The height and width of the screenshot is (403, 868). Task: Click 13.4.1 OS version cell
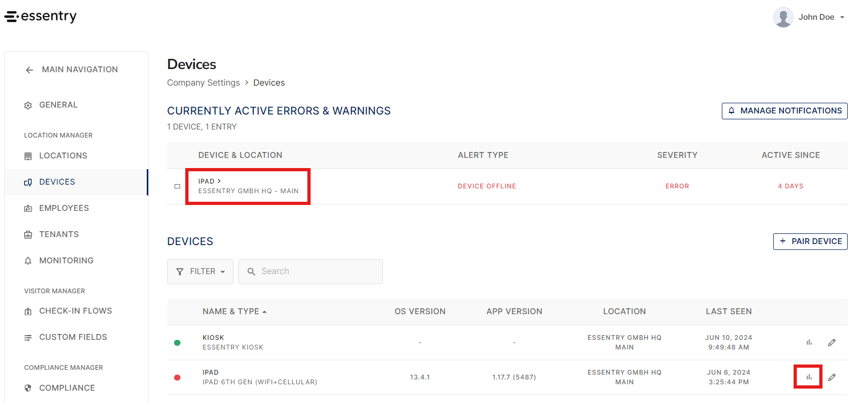coord(420,377)
